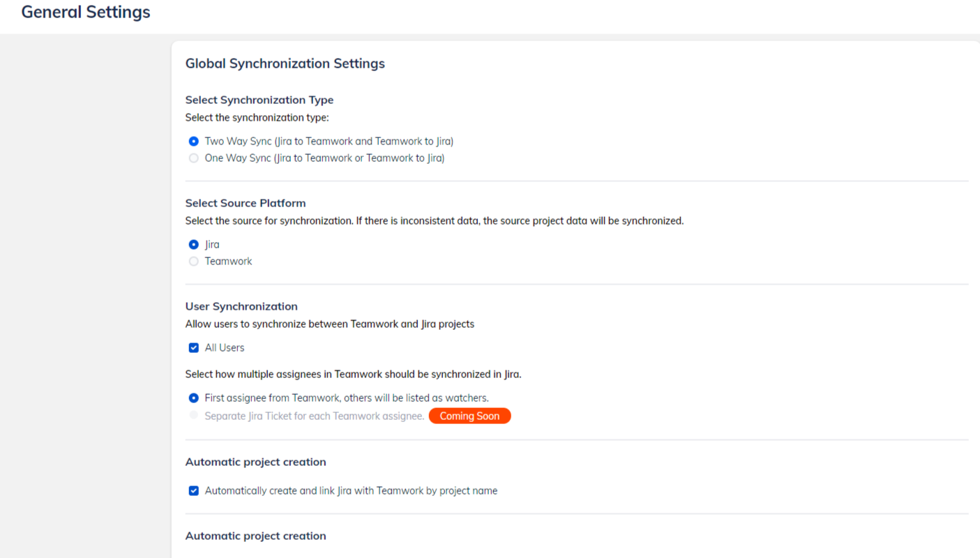The image size is (980, 558).
Task: Click the "Jira" radio button label
Action: coord(211,244)
